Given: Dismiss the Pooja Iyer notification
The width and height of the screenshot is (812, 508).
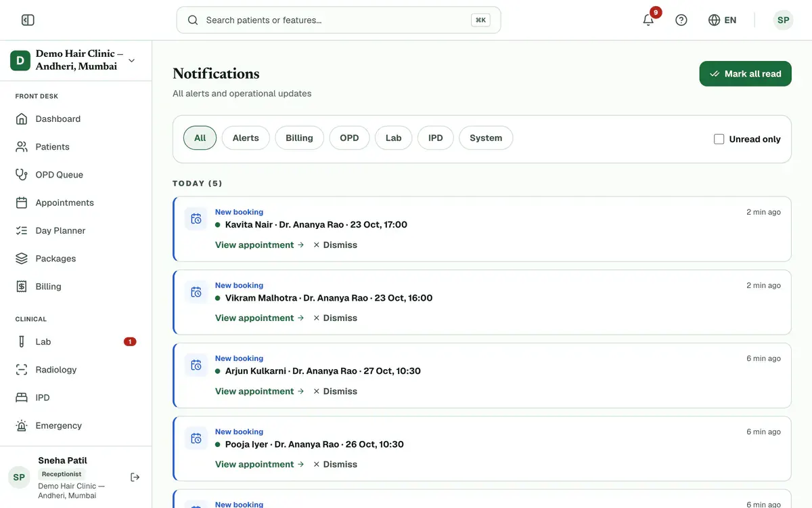Looking at the screenshot, I should [336, 464].
